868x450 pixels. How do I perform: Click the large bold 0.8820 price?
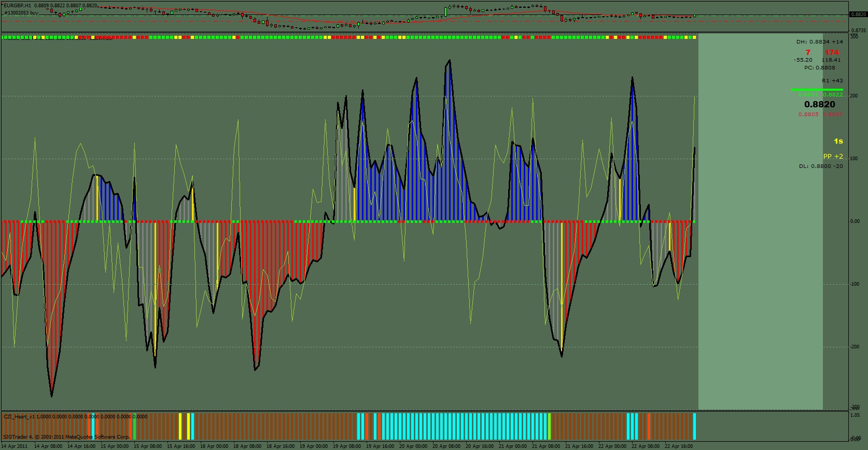tap(820, 104)
